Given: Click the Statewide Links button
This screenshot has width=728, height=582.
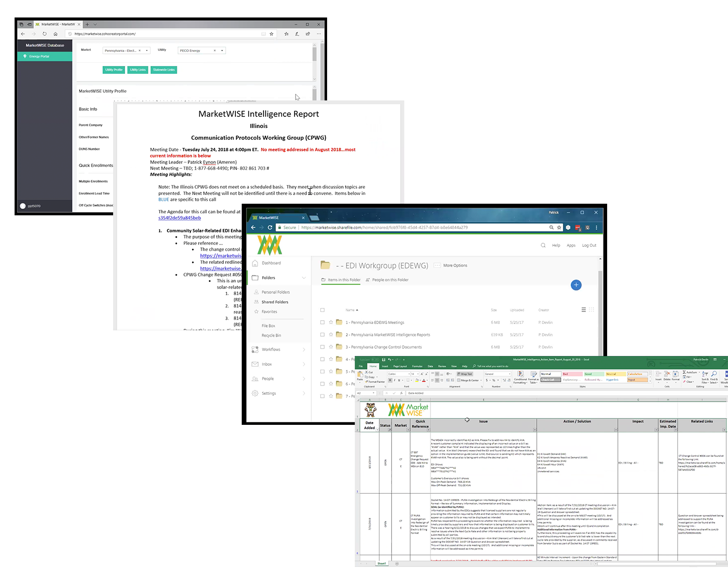Looking at the screenshot, I should coord(164,70).
